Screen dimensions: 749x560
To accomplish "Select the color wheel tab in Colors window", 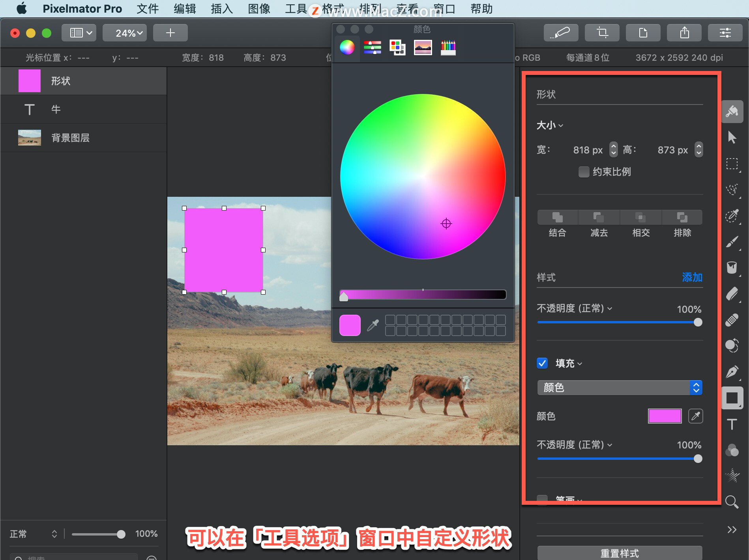I will tap(347, 47).
